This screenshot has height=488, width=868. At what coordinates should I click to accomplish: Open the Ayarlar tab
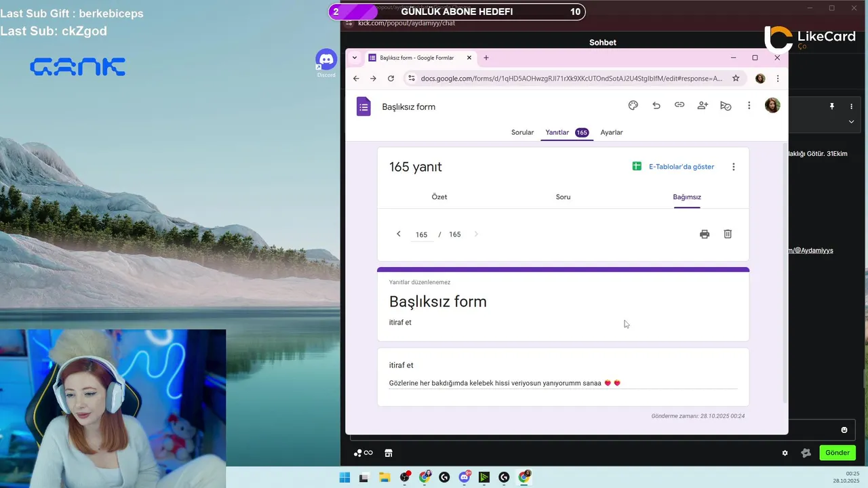(x=612, y=132)
